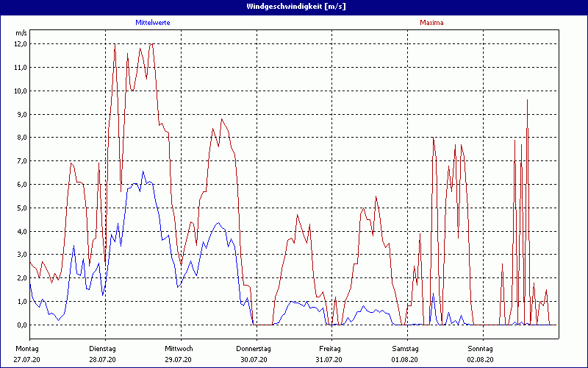Click the 'Montag' day label
The width and height of the screenshot is (588, 368).
[26, 349]
